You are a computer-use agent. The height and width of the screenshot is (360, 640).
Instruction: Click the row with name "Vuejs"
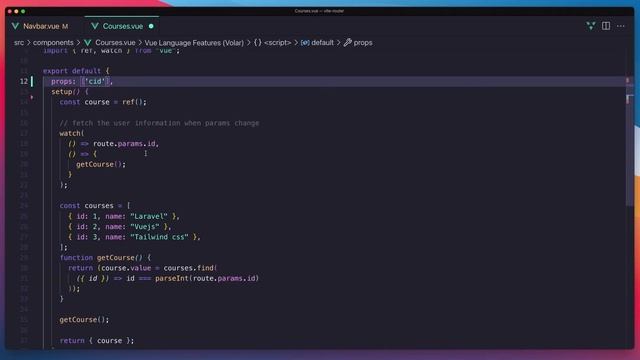point(120,227)
